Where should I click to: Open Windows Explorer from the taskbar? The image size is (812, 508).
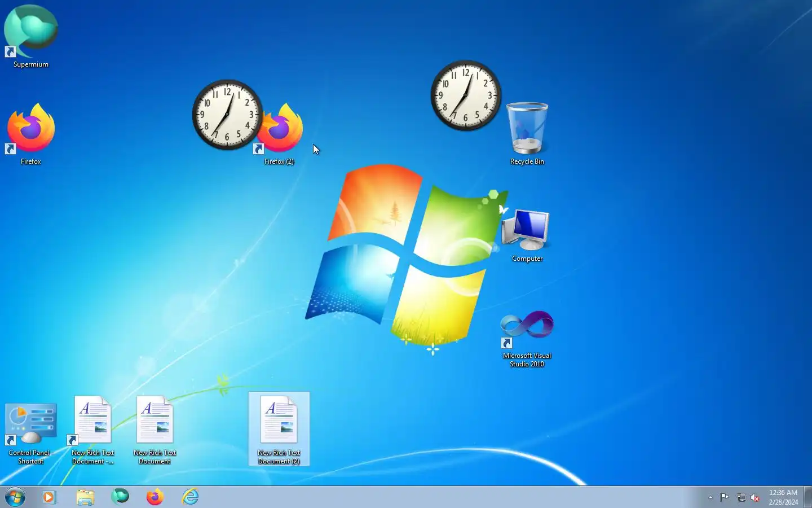click(85, 497)
